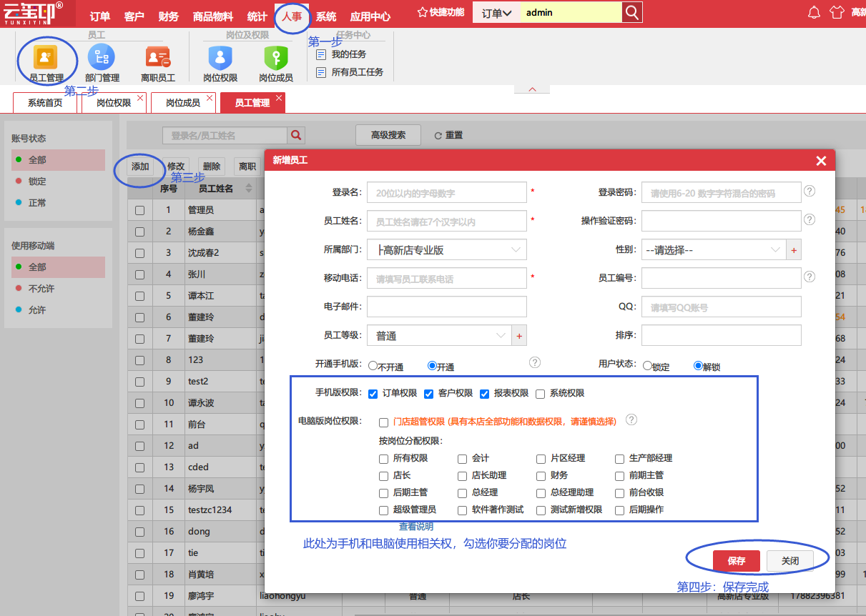Open 员工管理 employee management icon
Screen dimensions: 866x616
[46, 56]
